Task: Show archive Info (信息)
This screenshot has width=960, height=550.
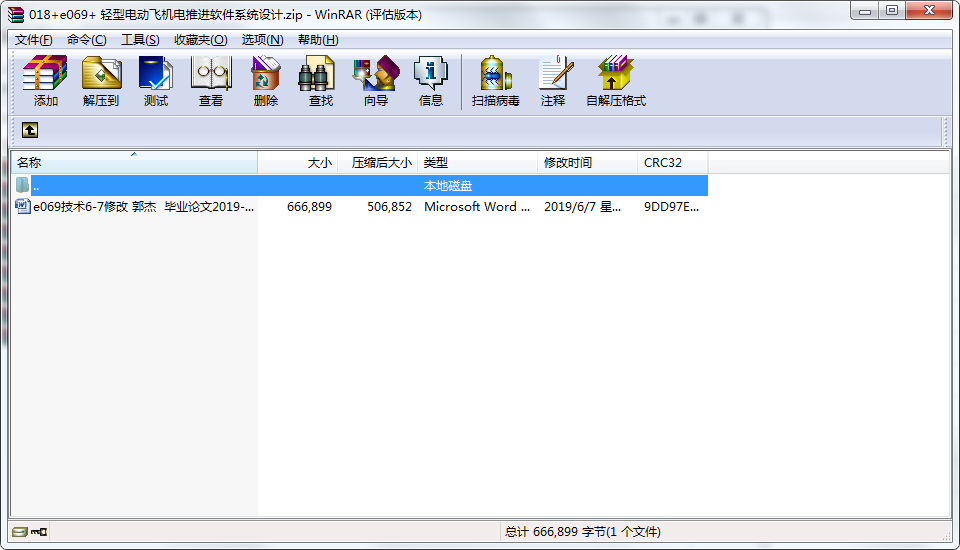Action: click(x=430, y=81)
